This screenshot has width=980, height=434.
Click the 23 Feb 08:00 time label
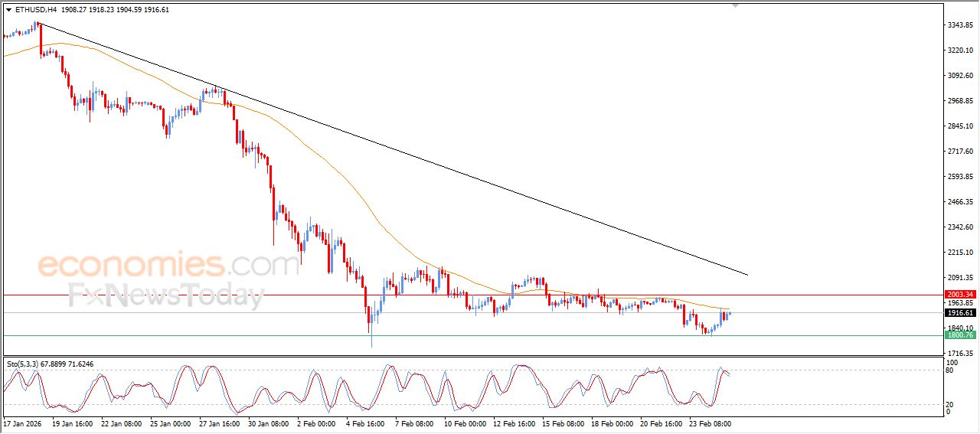point(709,423)
